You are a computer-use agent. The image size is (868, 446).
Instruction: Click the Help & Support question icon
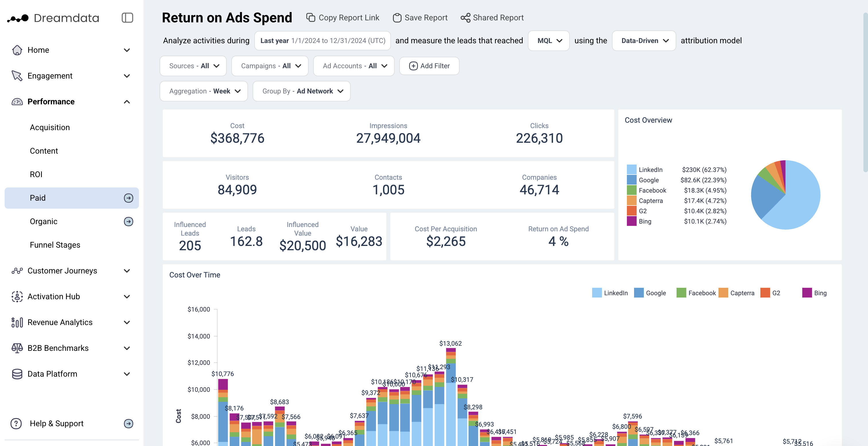click(16, 423)
